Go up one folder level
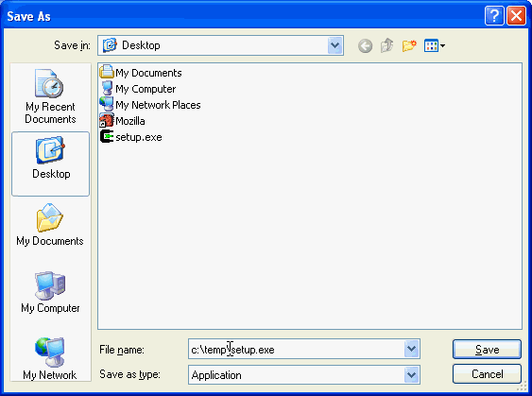This screenshot has height=396, width=532. point(386,45)
